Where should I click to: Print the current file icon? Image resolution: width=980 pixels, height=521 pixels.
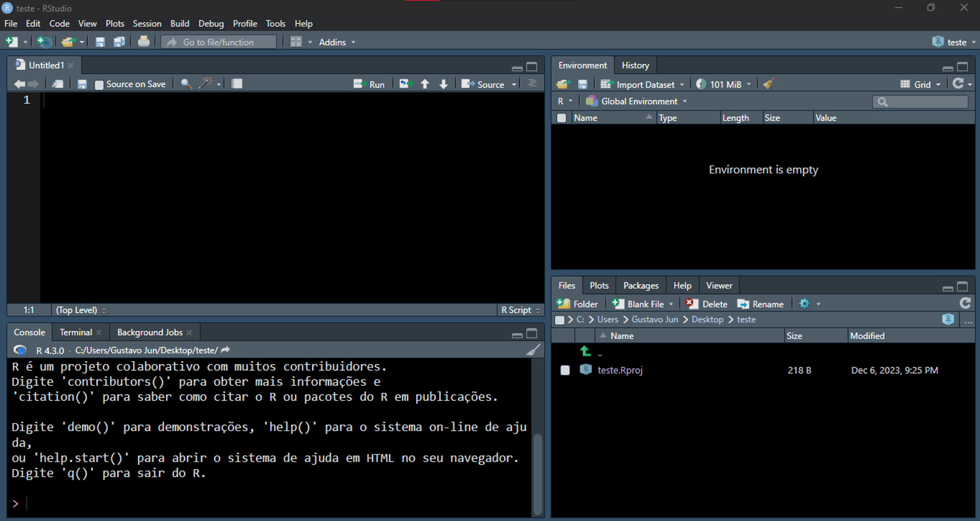tap(143, 42)
